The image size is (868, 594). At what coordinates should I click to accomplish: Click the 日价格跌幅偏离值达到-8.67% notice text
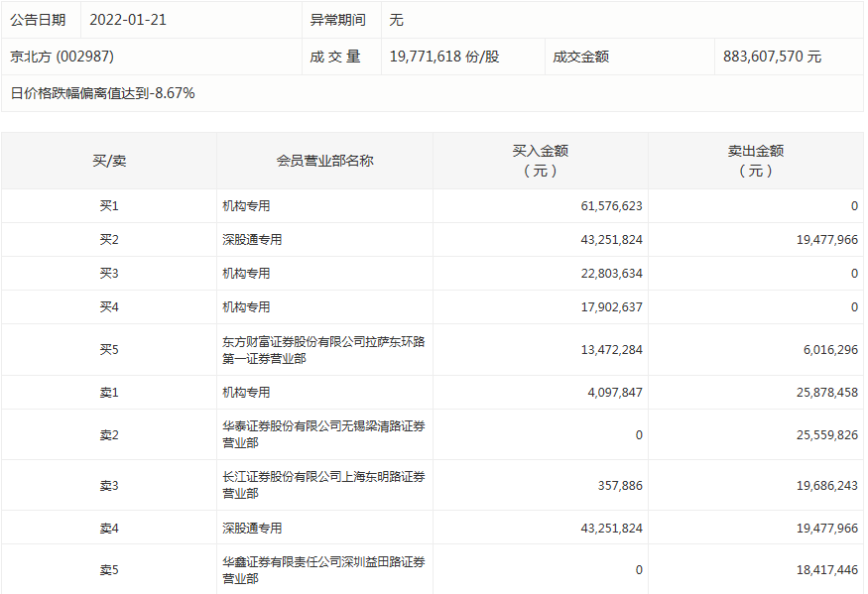[x=102, y=93]
